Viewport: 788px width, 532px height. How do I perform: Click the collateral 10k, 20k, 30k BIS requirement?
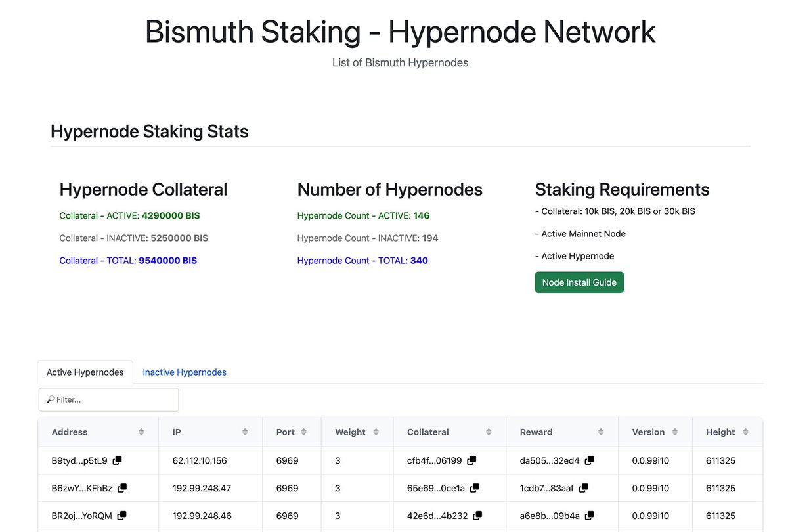tap(615, 211)
